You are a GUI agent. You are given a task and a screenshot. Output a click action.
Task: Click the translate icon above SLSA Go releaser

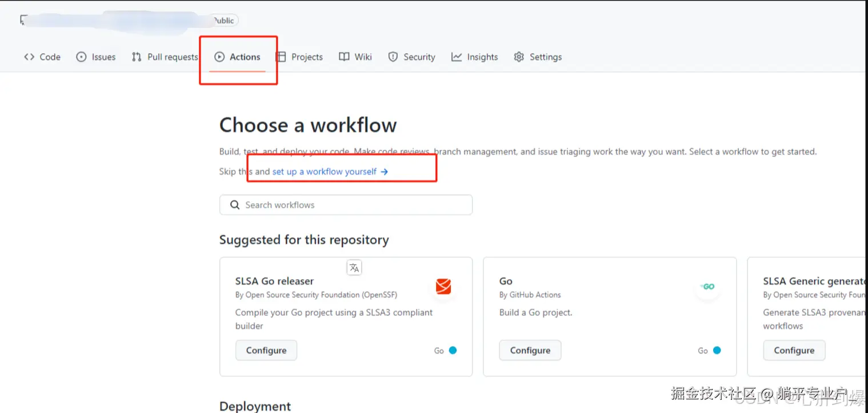click(354, 267)
